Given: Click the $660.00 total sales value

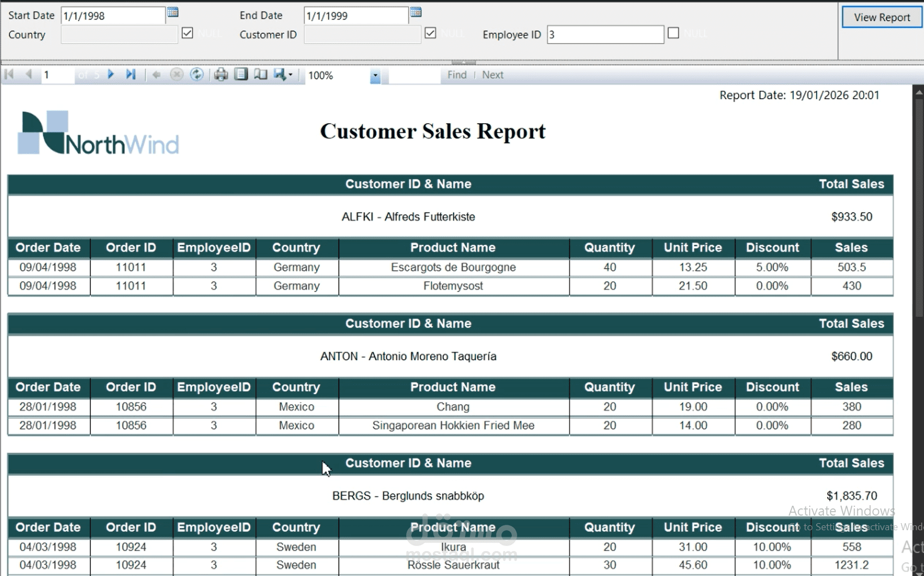Looking at the screenshot, I should pyautogui.click(x=852, y=356).
